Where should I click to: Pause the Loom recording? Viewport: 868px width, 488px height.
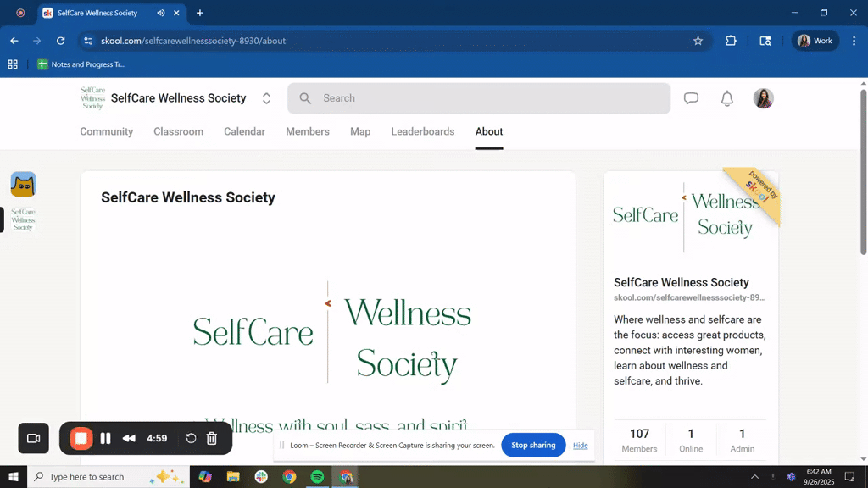point(105,439)
